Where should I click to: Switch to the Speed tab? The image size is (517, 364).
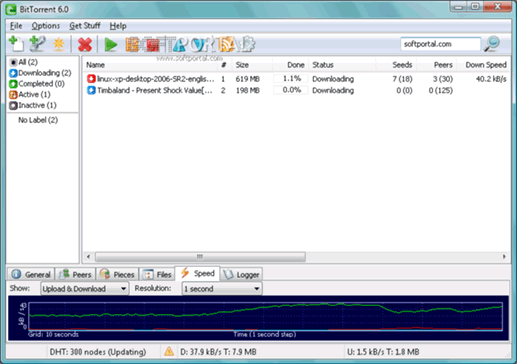point(197,273)
